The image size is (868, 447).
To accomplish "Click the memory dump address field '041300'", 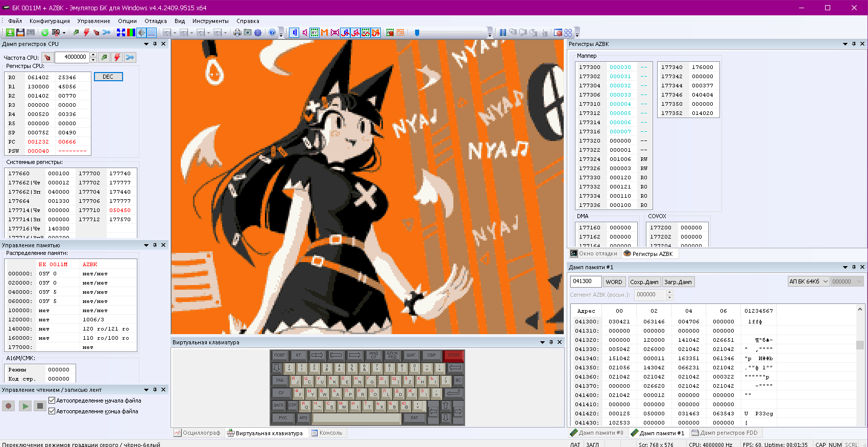I will click(586, 281).
